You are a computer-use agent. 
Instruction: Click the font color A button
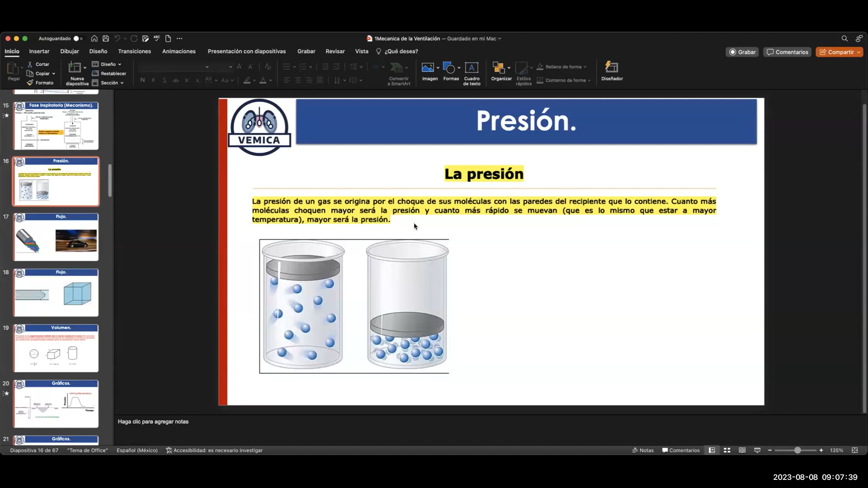click(263, 80)
